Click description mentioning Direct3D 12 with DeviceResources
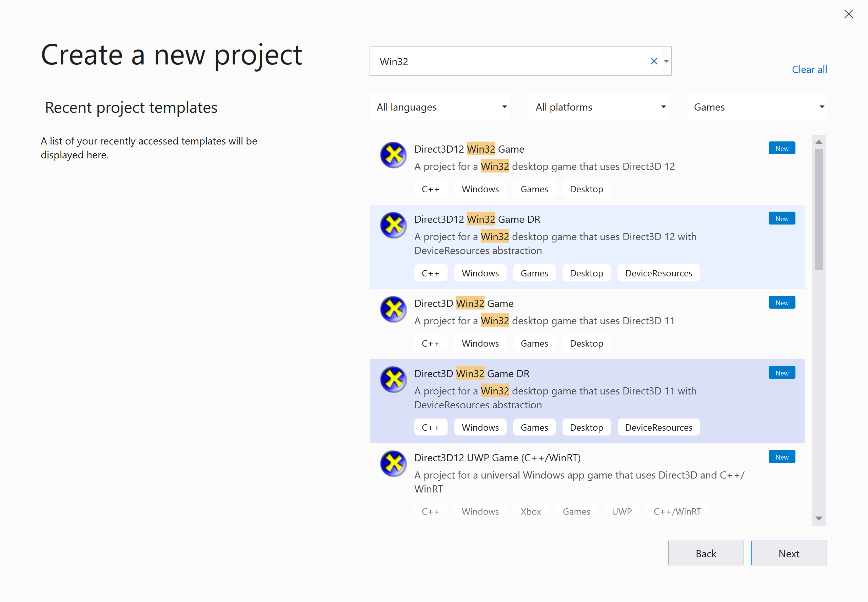The image size is (868, 602). (555, 243)
